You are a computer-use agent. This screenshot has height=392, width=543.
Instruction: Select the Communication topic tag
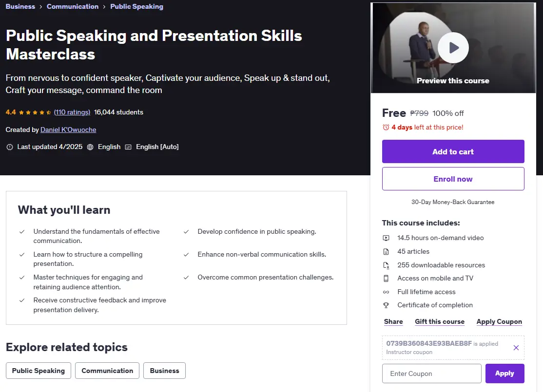pyautogui.click(x=107, y=371)
